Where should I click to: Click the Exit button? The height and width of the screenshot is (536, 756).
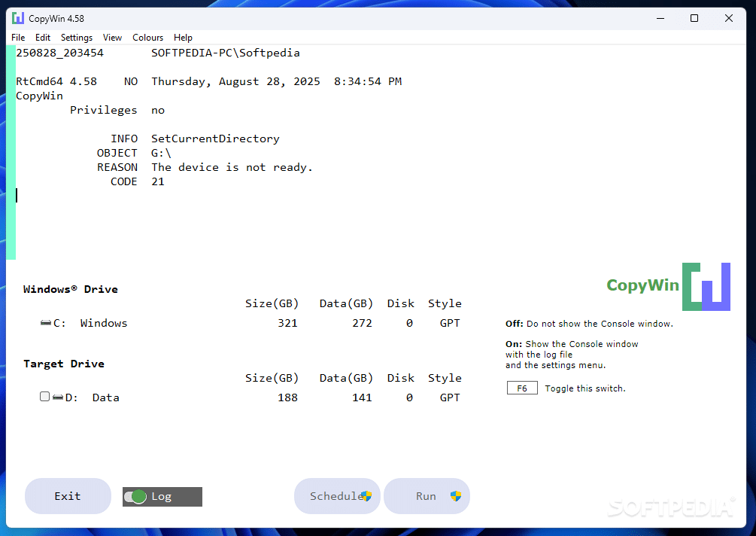pos(68,496)
